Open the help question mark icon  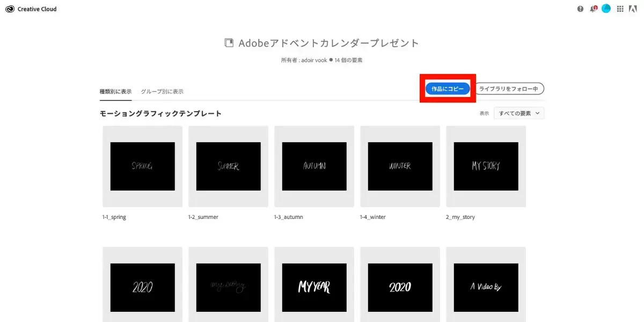click(580, 9)
